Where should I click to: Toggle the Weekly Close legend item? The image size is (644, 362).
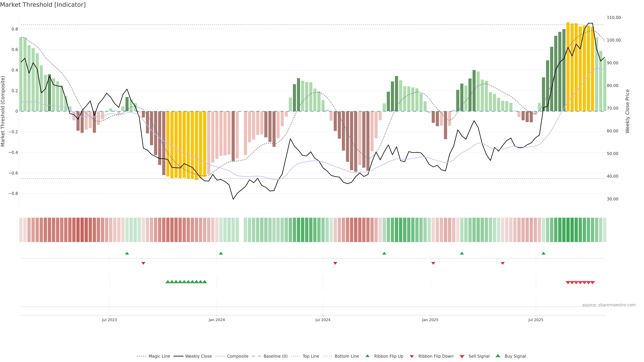[x=198, y=356]
